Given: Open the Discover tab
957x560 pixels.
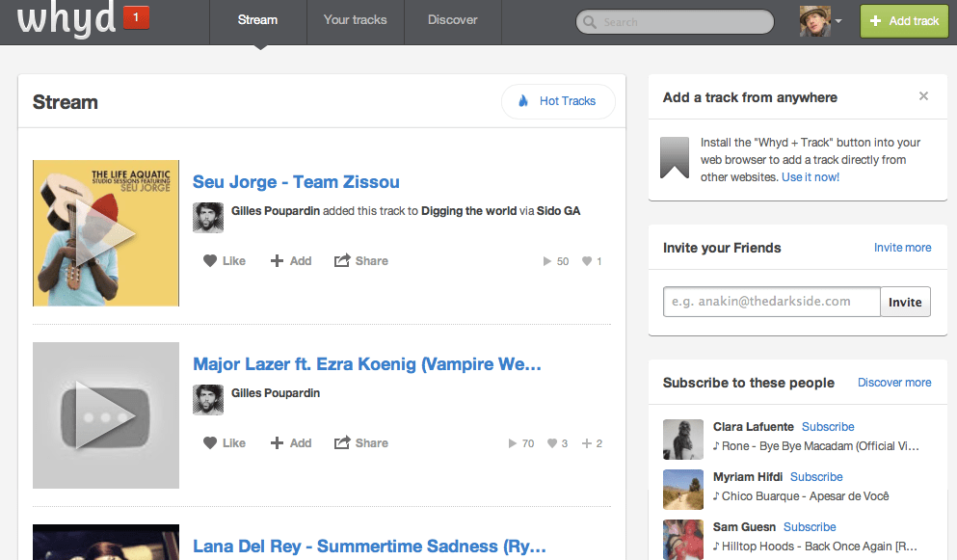Looking at the screenshot, I should pyautogui.click(x=453, y=20).
